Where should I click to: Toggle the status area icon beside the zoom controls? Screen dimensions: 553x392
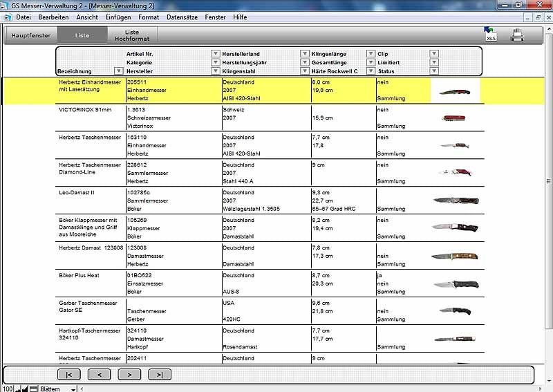pyautogui.click(x=32, y=389)
